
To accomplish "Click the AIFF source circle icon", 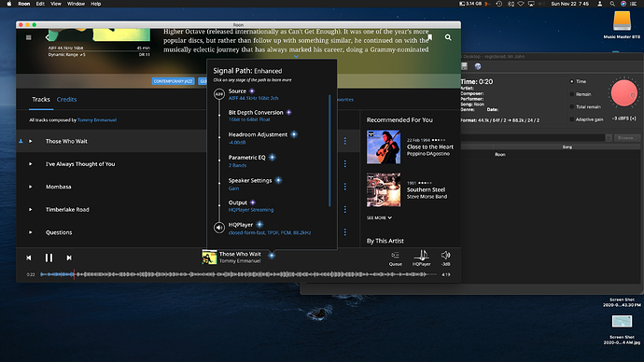I will click(x=219, y=94).
